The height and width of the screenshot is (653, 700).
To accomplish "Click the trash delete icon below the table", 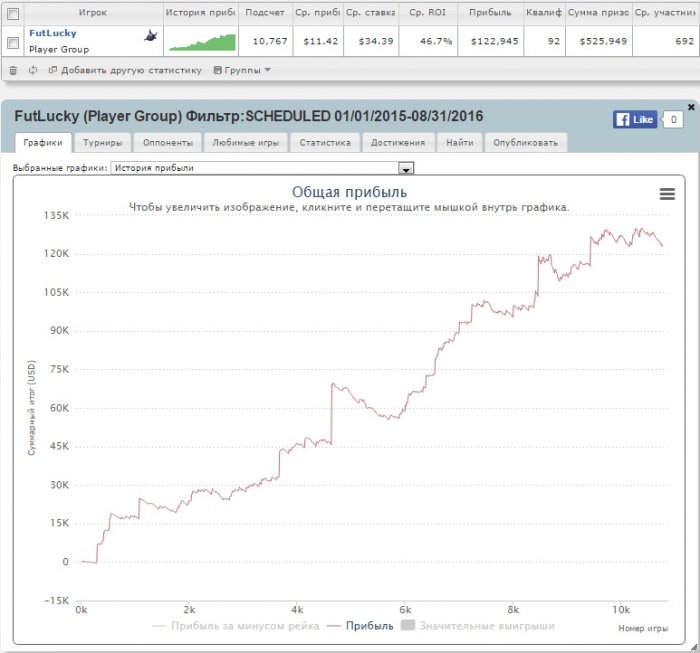I will click(13, 70).
